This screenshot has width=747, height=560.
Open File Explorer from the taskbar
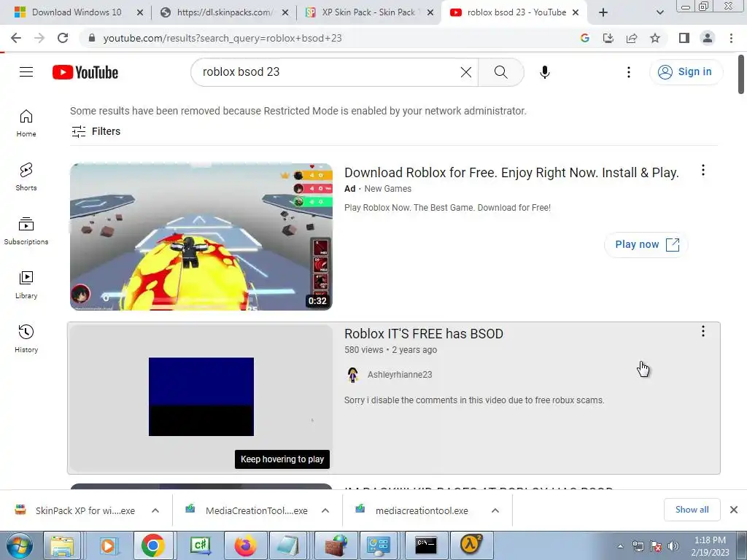[63, 545]
